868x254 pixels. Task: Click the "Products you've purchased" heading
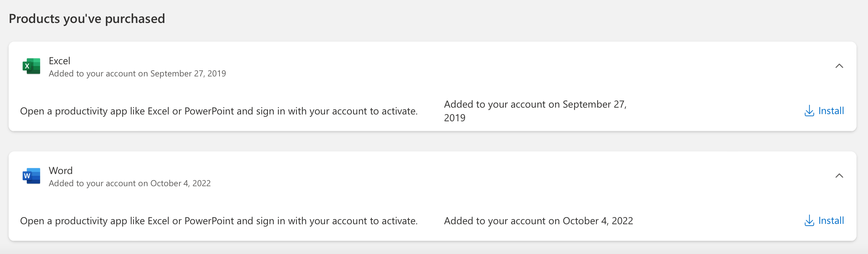[x=87, y=19]
